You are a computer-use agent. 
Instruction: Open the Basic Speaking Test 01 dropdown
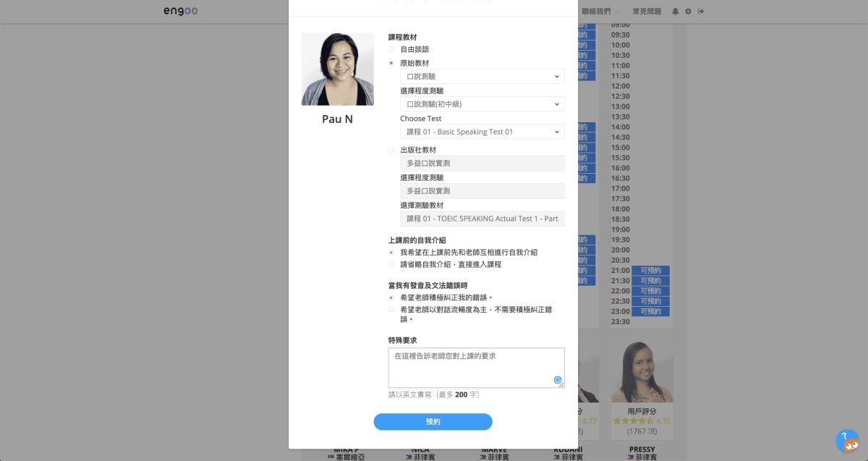pyautogui.click(x=482, y=132)
